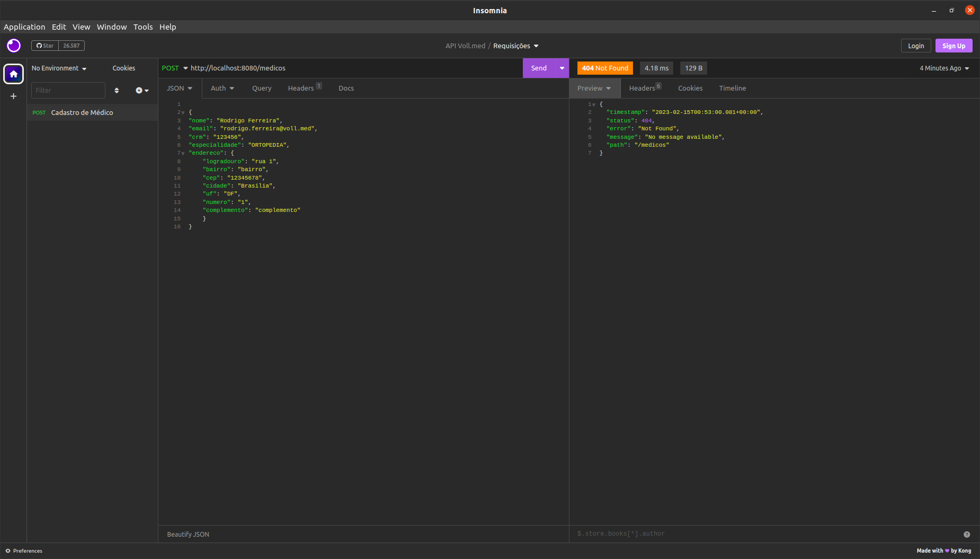This screenshot has width=980, height=559.
Task: Open the Send options dropdown arrow
Action: pyautogui.click(x=562, y=68)
